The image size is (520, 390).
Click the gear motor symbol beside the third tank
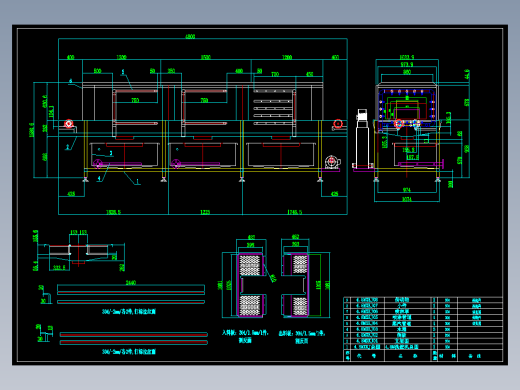pyautogui.click(x=332, y=162)
